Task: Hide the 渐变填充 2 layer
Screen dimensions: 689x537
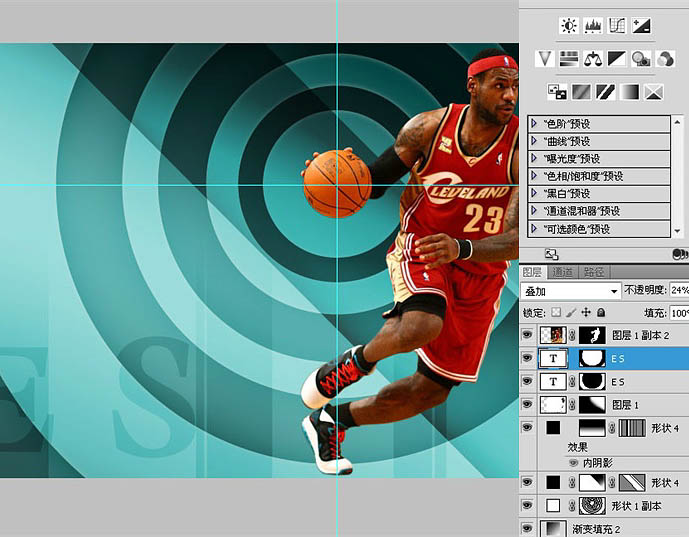Action: [527, 529]
